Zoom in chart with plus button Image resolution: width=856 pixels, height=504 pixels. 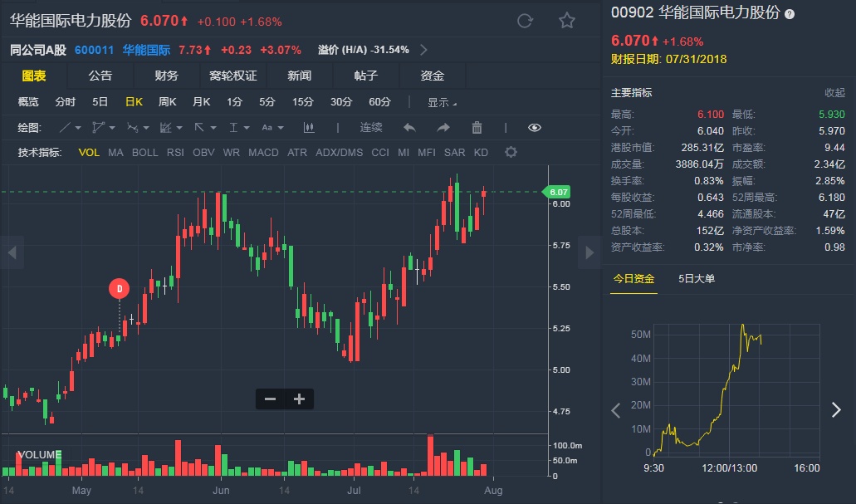[299, 399]
